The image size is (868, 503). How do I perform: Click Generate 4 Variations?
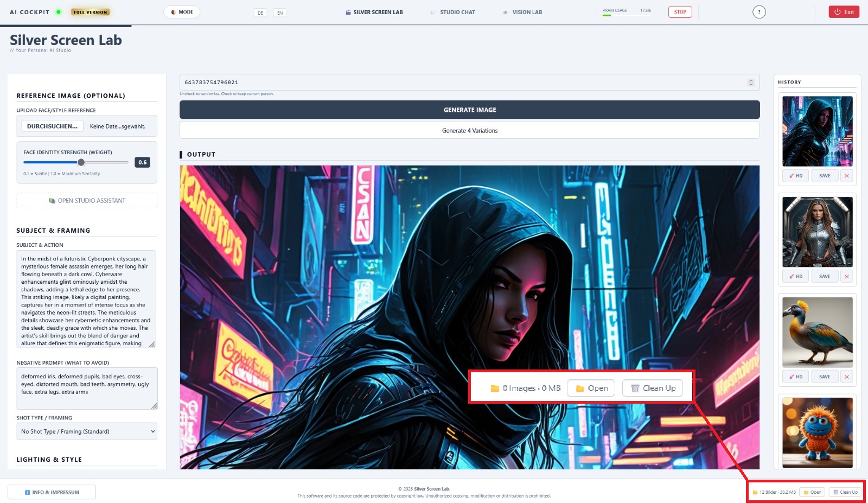(x=469, y=131)
